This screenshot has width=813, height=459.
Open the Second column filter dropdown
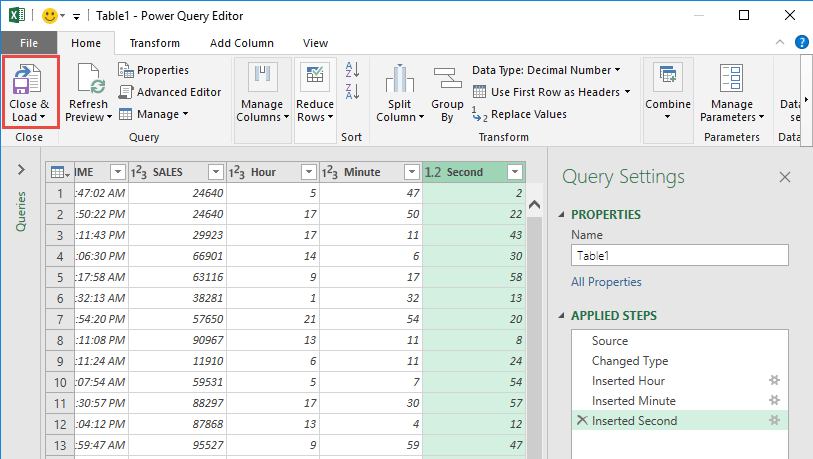pyautogui.click(x=515, y=172)
